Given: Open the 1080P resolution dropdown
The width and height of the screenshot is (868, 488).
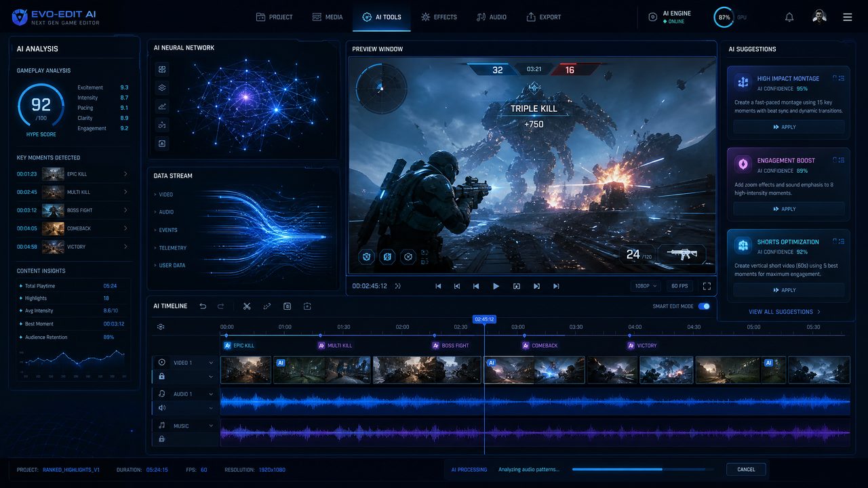Looking at the screenshot, I should click(x=646, y=286).
